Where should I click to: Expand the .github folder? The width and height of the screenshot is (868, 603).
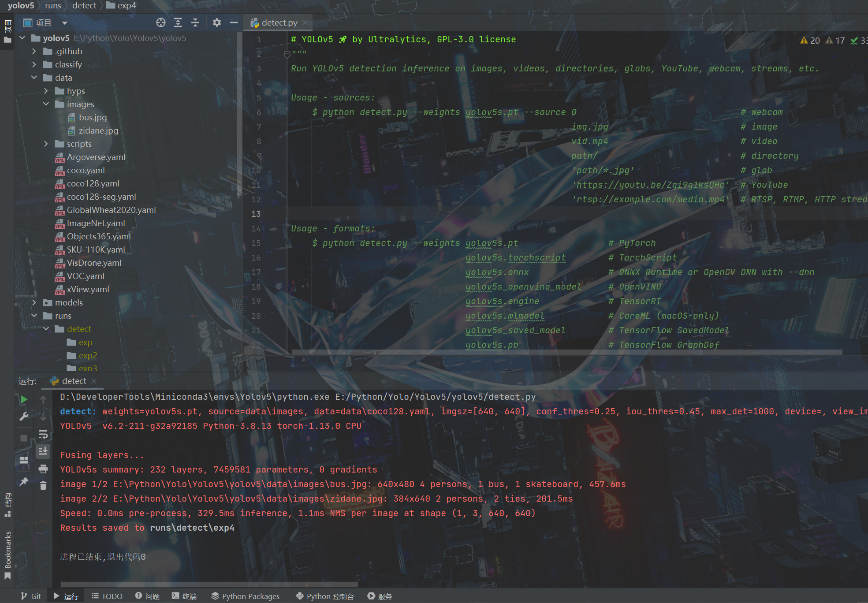pos(34,51)
